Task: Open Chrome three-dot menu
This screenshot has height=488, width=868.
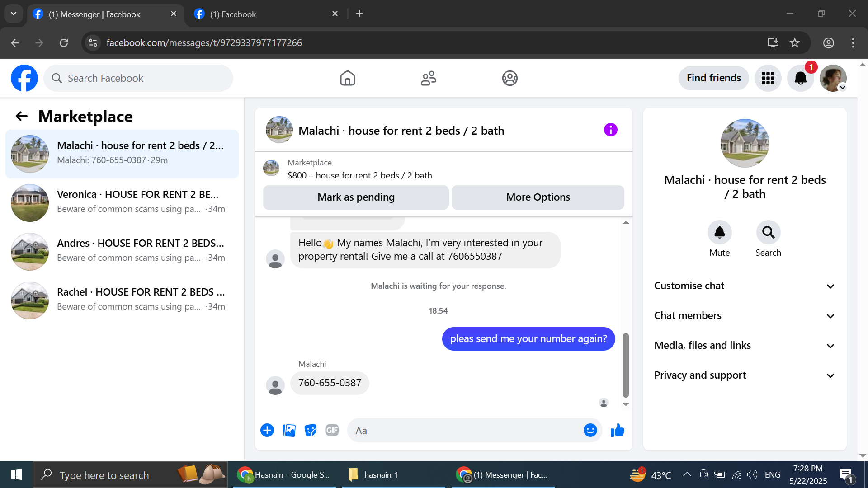Action: 853,42
